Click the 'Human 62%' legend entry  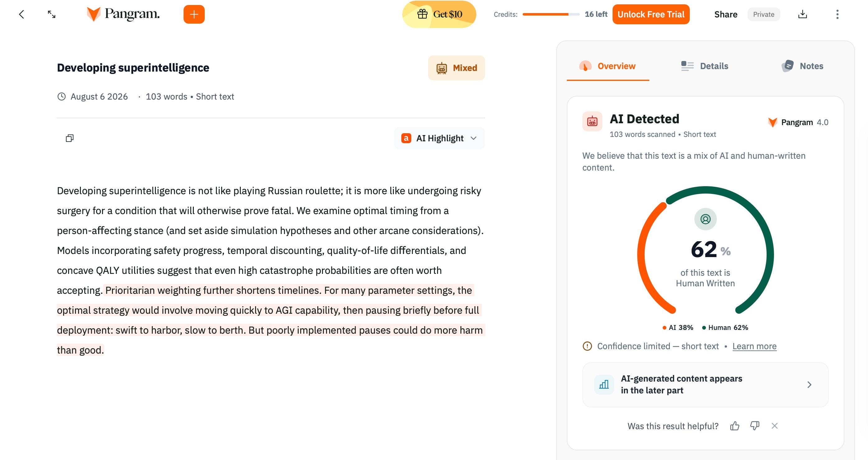[725, 327]
